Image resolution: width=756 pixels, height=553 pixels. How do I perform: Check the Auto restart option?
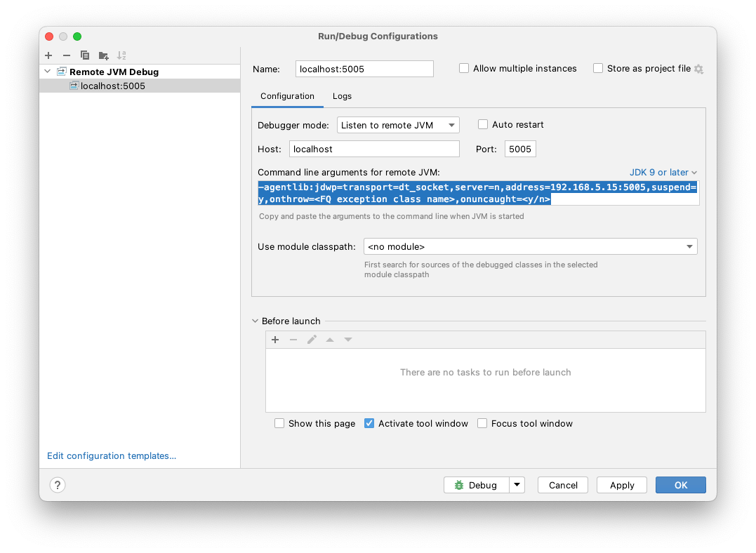point(483,125)
